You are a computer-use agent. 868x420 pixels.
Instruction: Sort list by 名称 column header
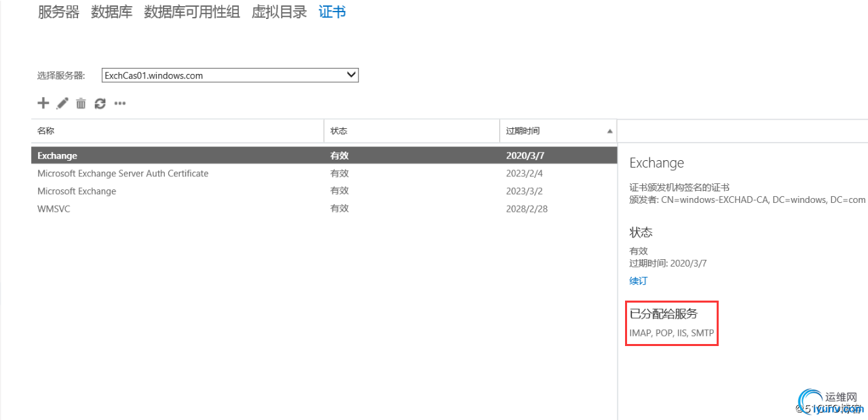178,131
